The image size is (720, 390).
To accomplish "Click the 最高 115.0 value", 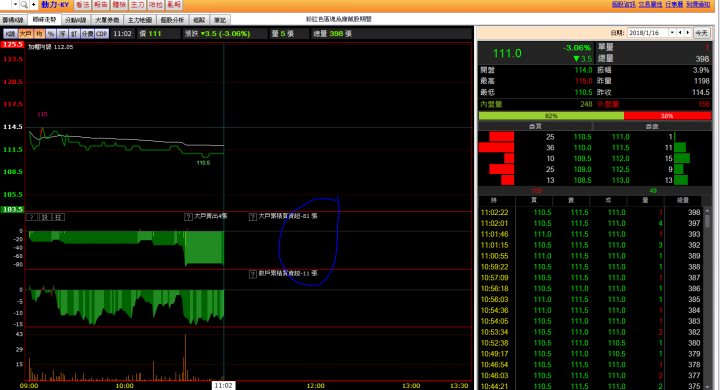I will coord(583,81).
